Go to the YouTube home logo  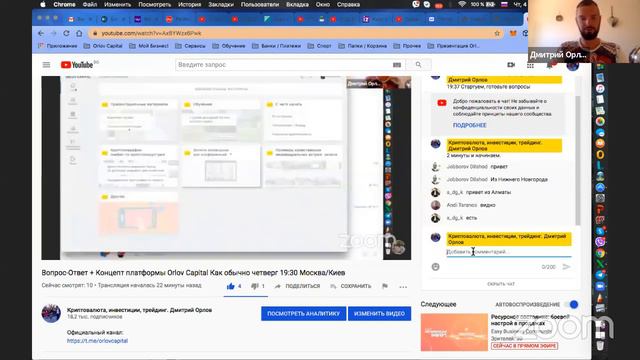pyautogui.click(x=77, y=65)
